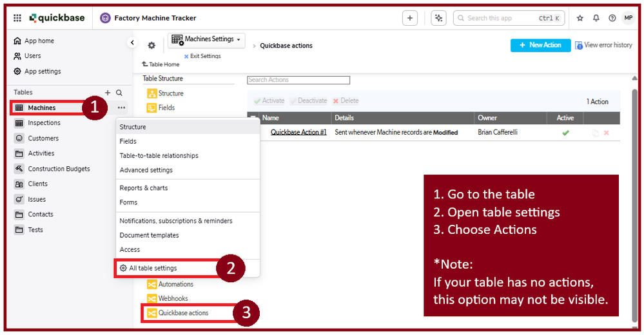
Task: Search tables with the magnifier icon
Action: [119, 93]
